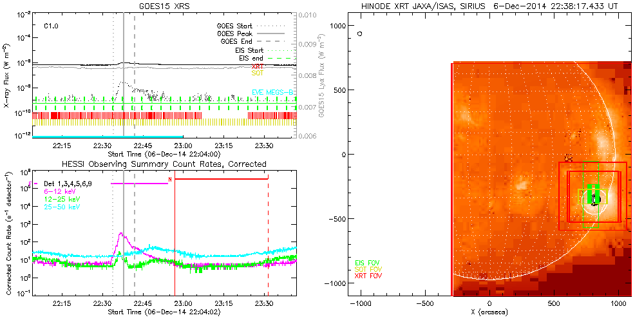This screenshot has height=322, width=644.
Task: Select the GOES Start legend entry
Action: [x=236, y=26]
